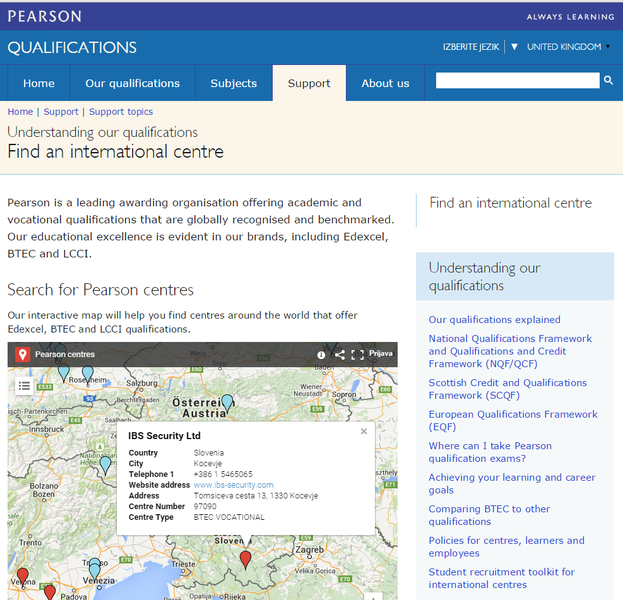
Task: Click the Home breadcrumb link
Action: (x=20, y=112)
